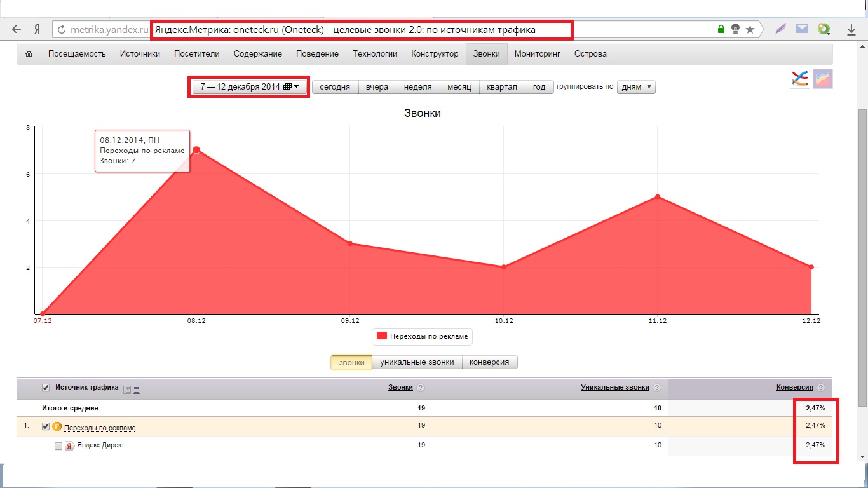Click the 09.12 data point on chart
This screenshot has height=488, width=868.
(x=350, y=243)
